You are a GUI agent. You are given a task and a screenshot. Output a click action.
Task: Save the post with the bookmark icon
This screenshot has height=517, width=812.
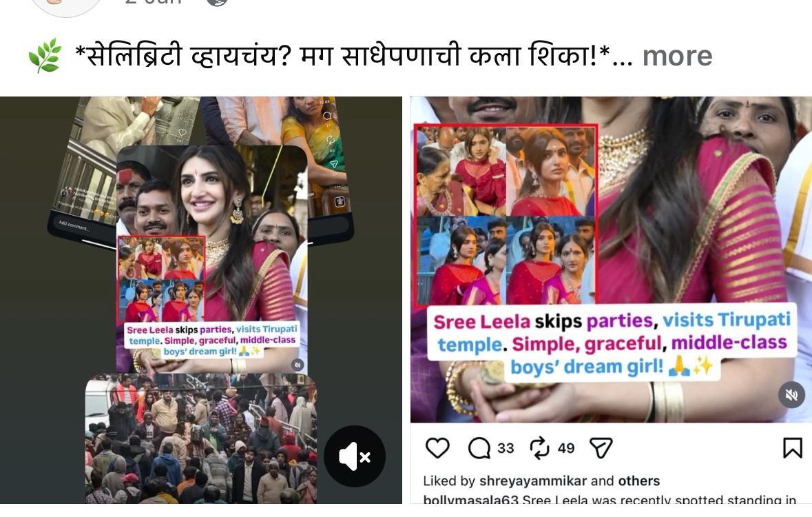click(792, 448)
